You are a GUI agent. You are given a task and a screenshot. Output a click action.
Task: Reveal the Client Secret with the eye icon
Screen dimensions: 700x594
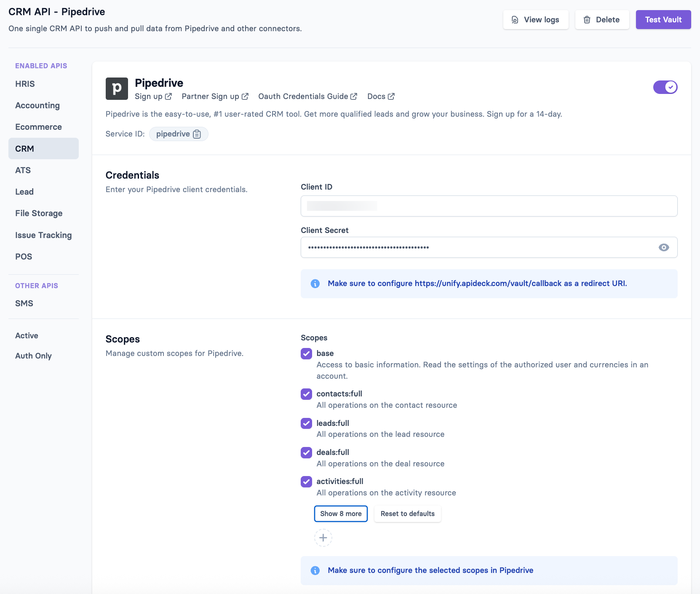point(664,247)
